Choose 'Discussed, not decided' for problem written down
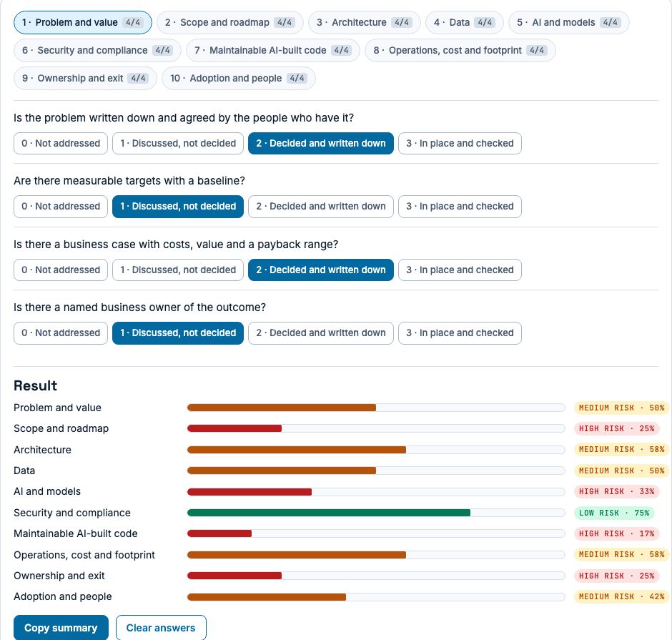The width and height of the screenshot is (672, 640). coord(178,143)
